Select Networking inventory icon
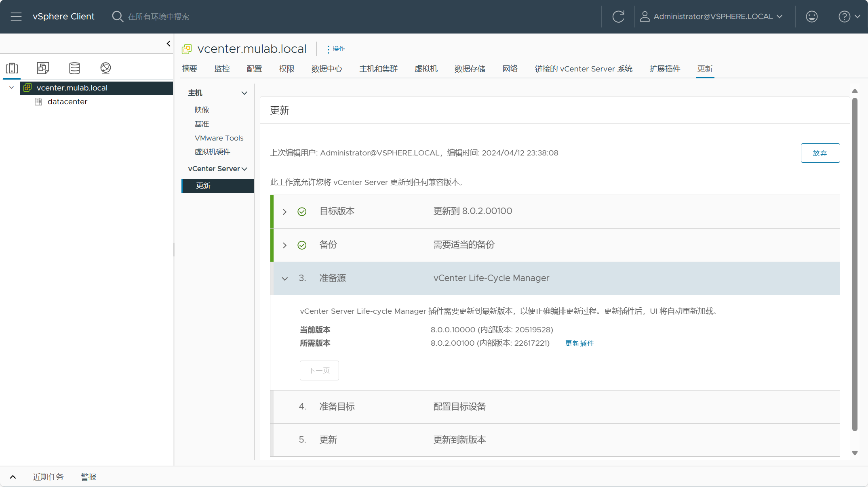Image resolution: width=868 pixels, height=487 pixels. pyautogui.click(x=105, y=68)
